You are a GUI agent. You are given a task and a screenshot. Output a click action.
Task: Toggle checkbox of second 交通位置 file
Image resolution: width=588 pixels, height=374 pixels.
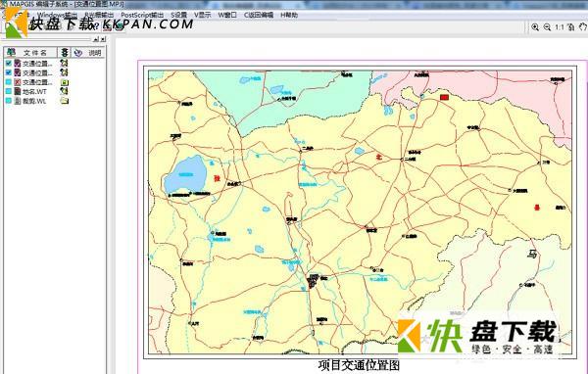(x=9, y=72)
